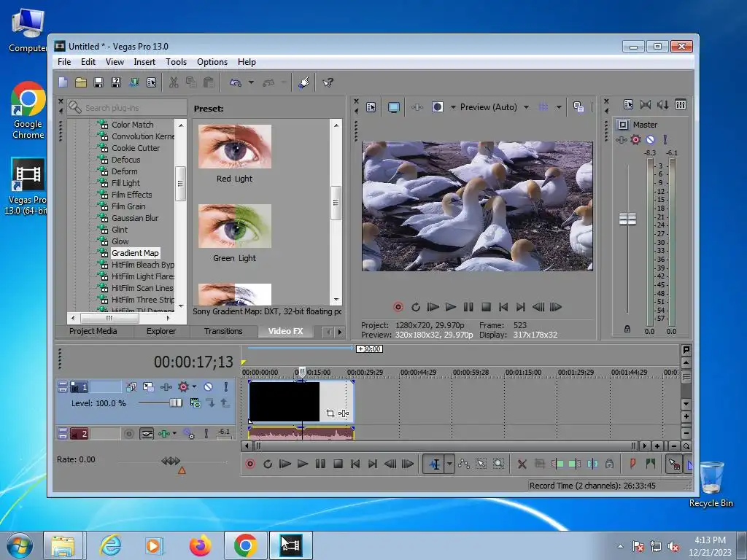Viewport: 747px width, 560px height.
Task: Click Event FX icon on video clip
Action: [x=344, y=413]
